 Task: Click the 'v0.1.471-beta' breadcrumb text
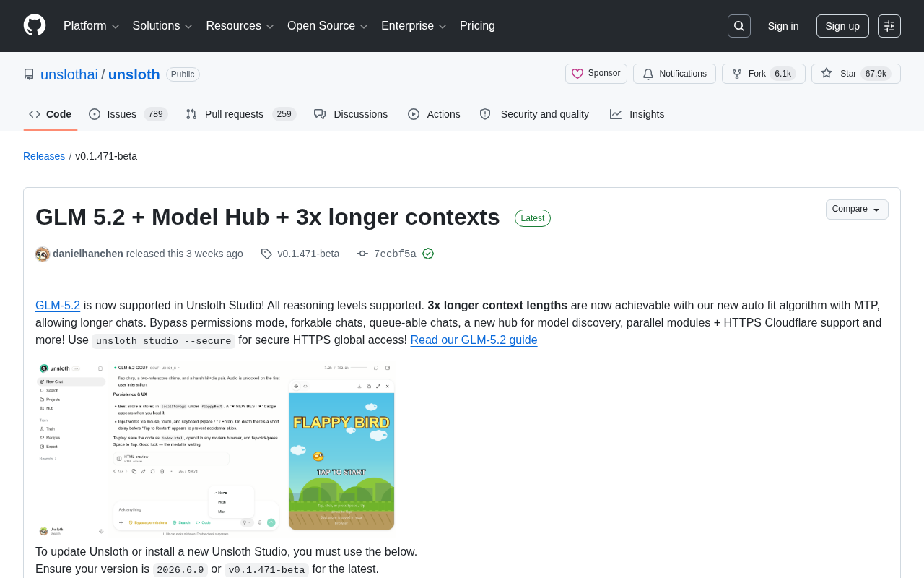[x=106, y=156]
